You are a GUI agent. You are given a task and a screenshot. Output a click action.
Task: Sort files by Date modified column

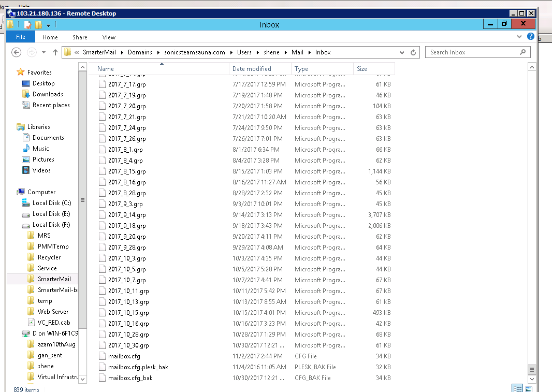(252, 69)
